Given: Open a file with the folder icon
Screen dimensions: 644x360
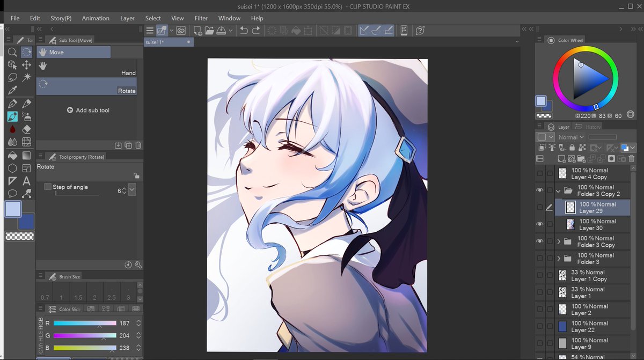Looking at the screenshot, I should 209,31.
